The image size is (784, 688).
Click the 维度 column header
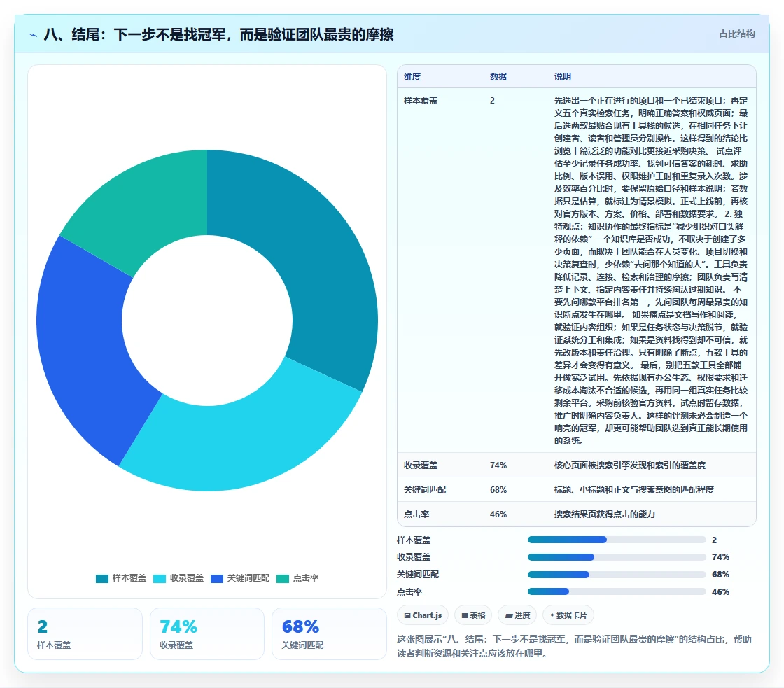pyautogui.click(x=412, y=76)
